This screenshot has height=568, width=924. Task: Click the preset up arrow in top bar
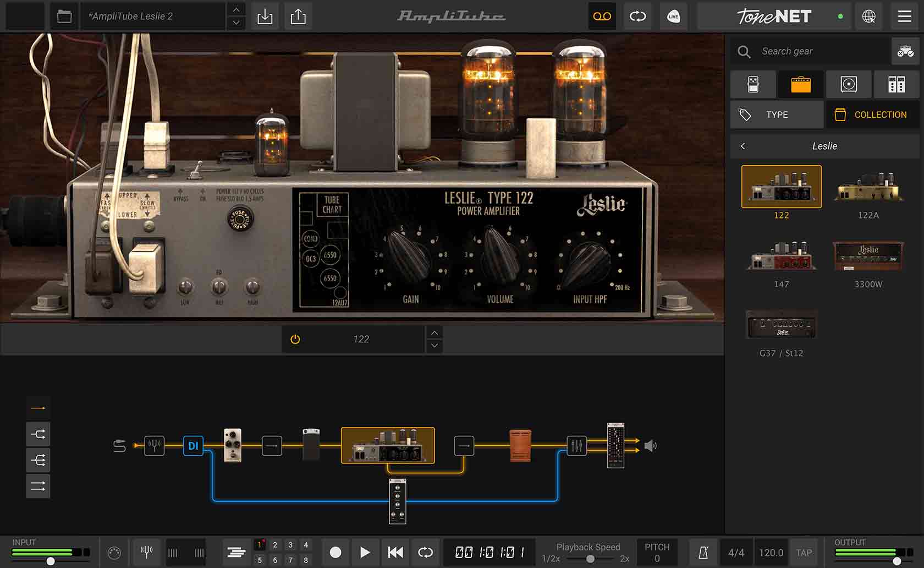point(236,9)
